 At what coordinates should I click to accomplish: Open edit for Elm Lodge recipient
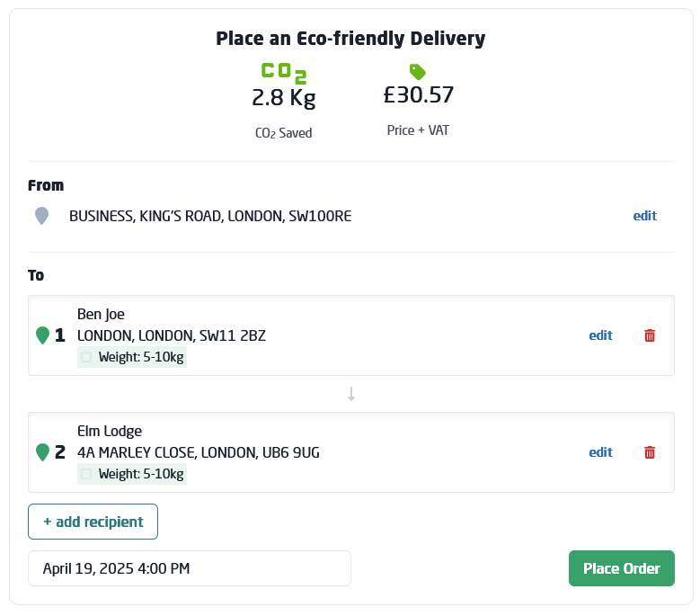click(x=600, y=452)
